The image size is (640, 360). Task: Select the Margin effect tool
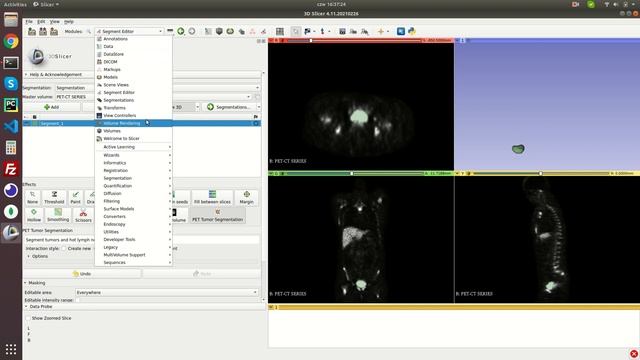point(247,198)
